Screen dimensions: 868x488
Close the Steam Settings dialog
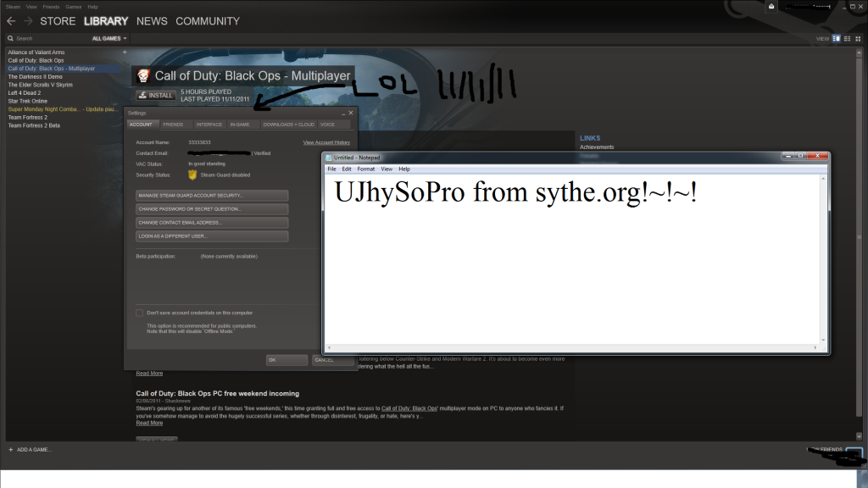coord(350,113)
